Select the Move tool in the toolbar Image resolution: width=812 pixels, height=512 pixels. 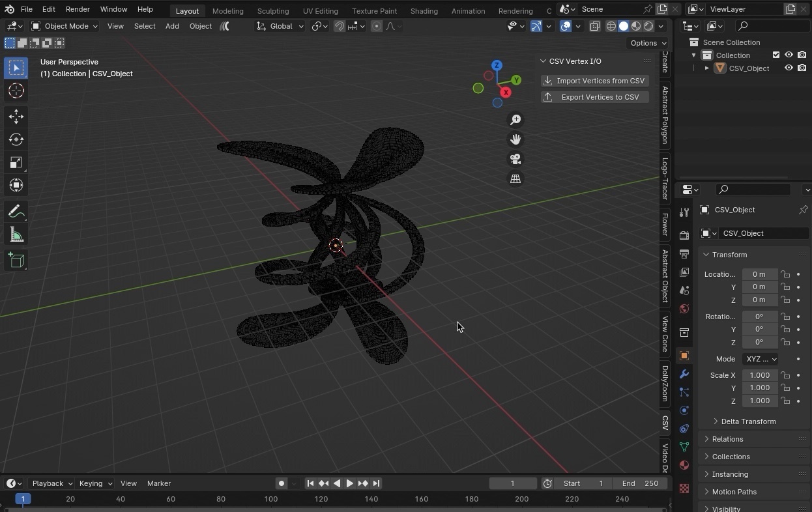[16, 117]
